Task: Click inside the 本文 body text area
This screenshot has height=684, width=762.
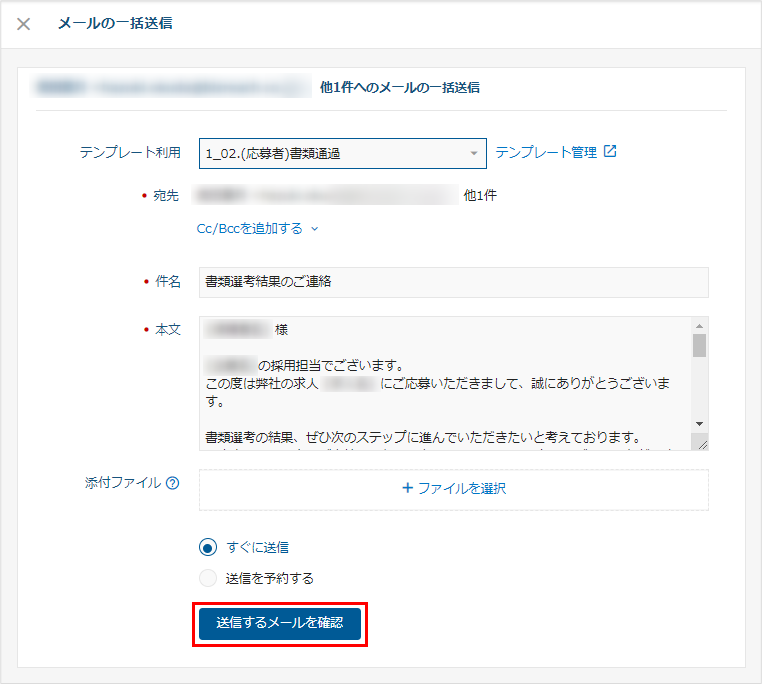Action: tap(445, 383)
